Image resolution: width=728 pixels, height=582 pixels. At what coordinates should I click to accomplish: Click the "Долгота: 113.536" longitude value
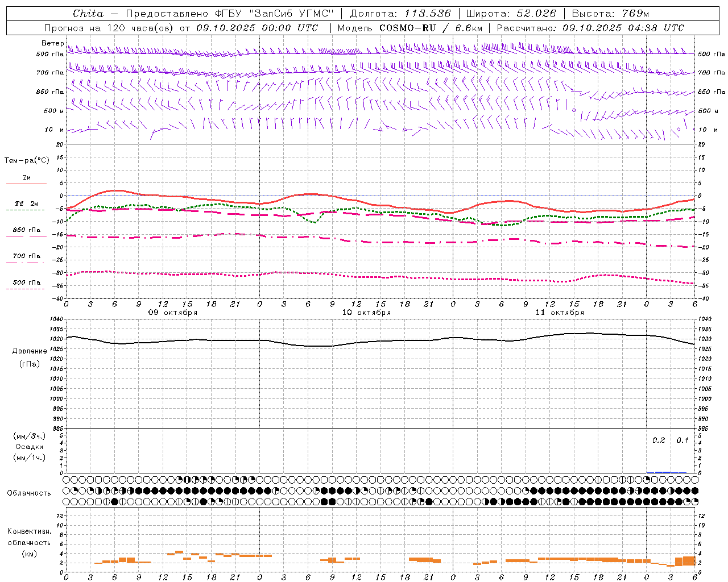pos(400,14)
